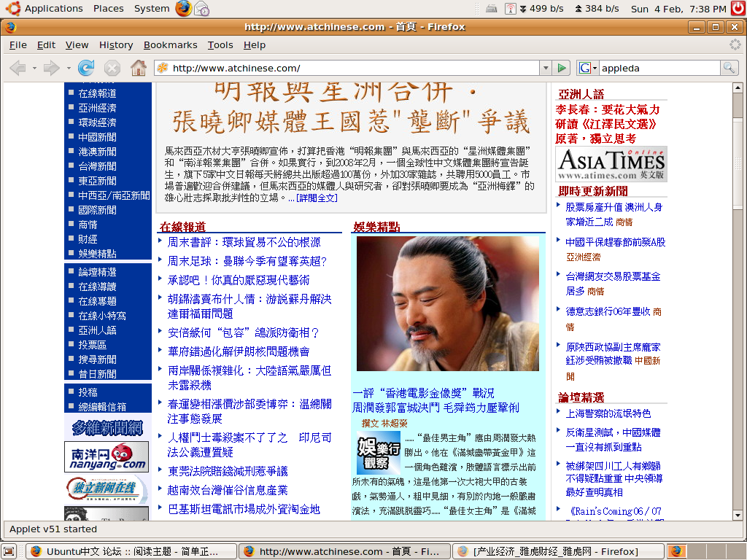Select 總編輯信箱 in sidebar
The image size is (747, 560).
point(102,407)
